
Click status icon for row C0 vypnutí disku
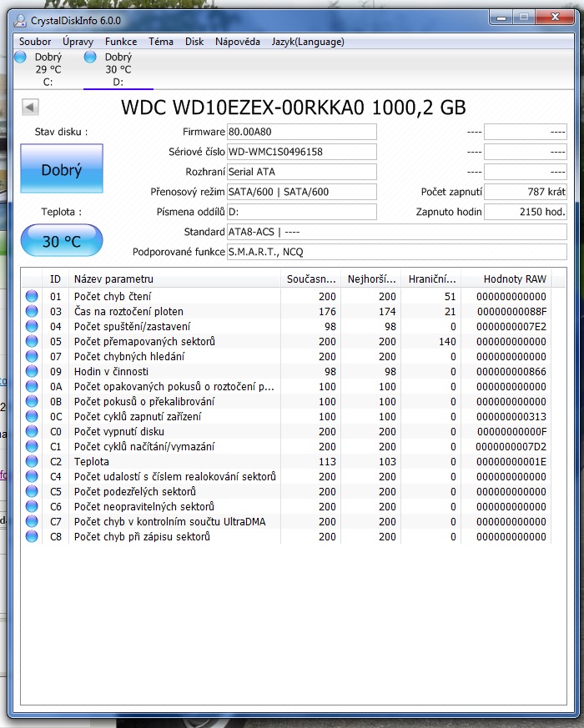tap(32, 431)
